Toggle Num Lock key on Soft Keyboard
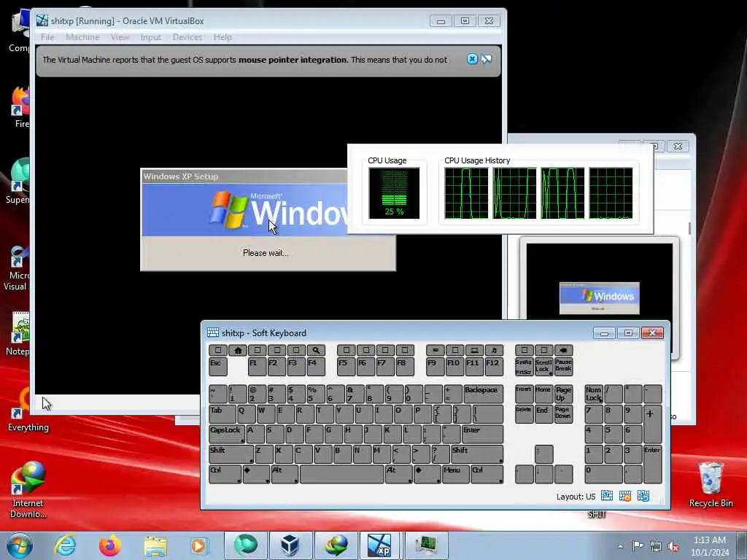This screenshot has width=747, height=560. pos(594,394)
